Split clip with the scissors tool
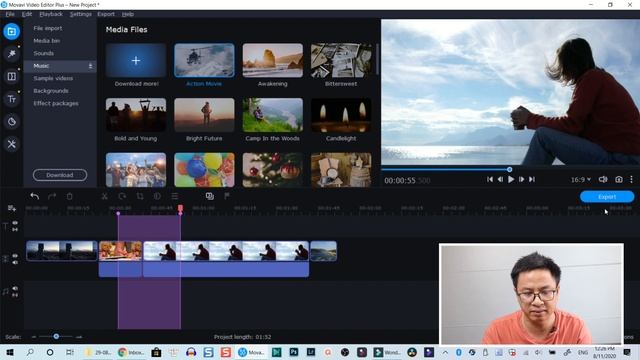Viewport: 640px width, 360px height. click(104, 196)
